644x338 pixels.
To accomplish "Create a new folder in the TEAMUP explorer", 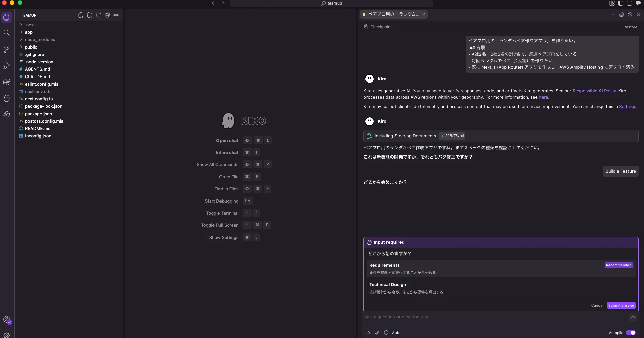I will (x=90, y=15).
